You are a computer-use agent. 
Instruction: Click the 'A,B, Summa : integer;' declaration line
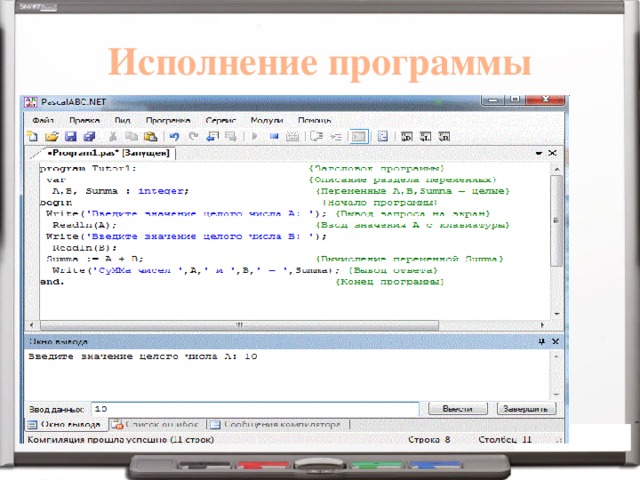[120, 191]
